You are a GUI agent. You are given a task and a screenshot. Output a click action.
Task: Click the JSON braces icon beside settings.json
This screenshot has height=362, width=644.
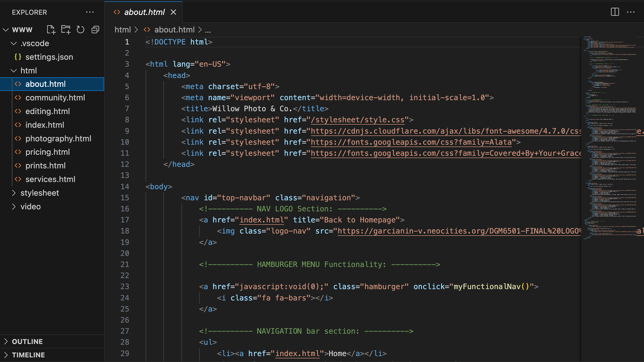point(18,57)
